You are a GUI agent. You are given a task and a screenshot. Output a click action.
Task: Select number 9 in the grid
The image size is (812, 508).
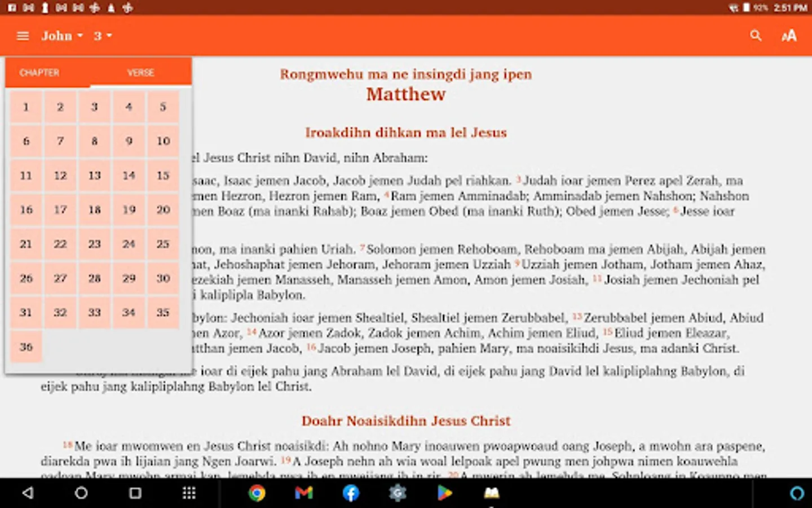point(129,141)
